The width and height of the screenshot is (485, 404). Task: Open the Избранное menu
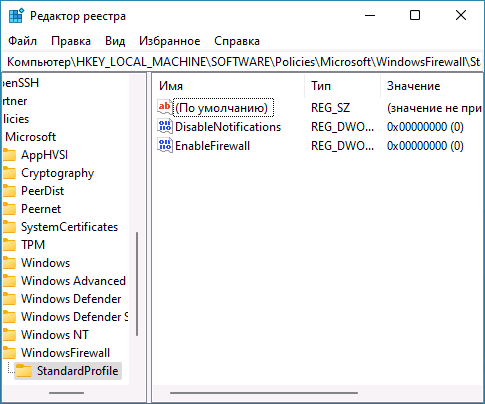pos(170,41)
